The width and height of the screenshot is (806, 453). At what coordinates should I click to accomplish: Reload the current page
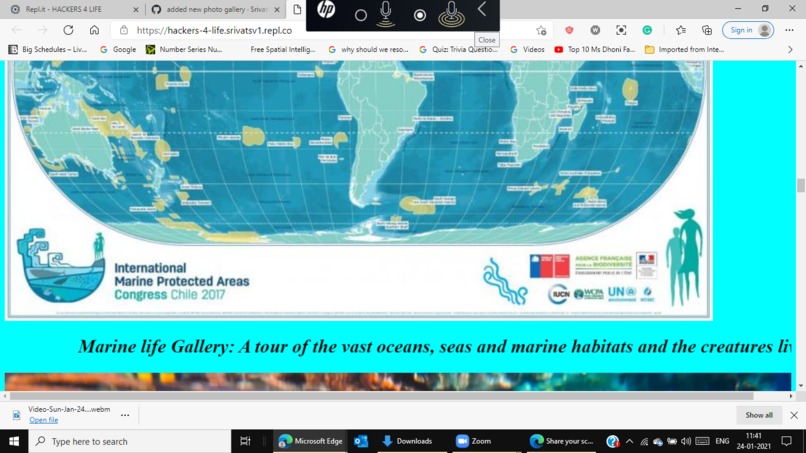tap(68, 30)
